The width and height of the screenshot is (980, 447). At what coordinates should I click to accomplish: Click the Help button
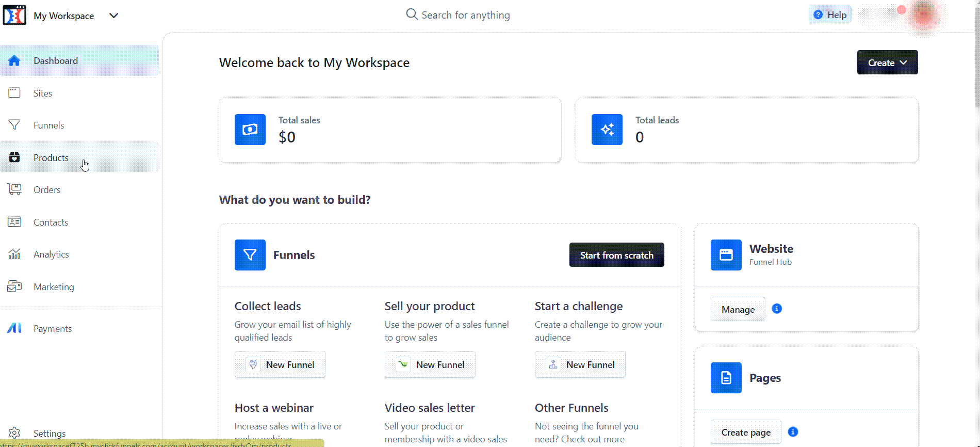point(830,15)
